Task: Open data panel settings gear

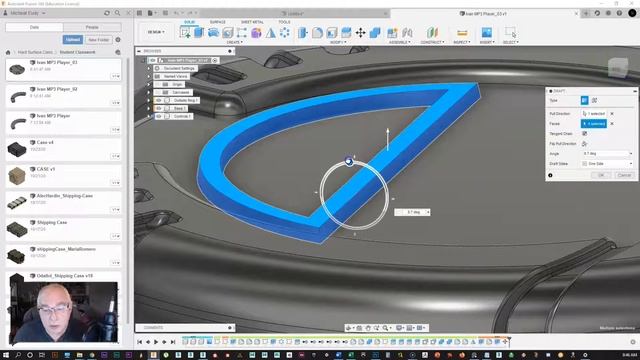Action: click(118, 40)
